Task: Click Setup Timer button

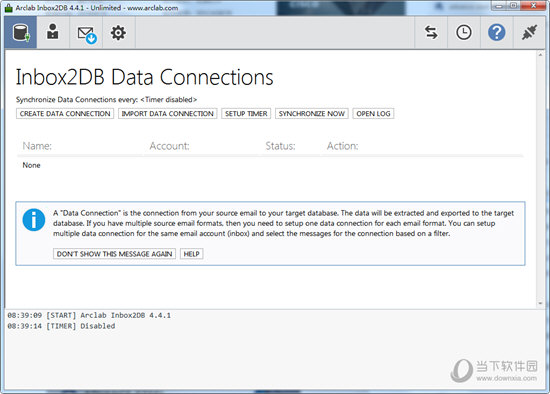Action: 246,114
